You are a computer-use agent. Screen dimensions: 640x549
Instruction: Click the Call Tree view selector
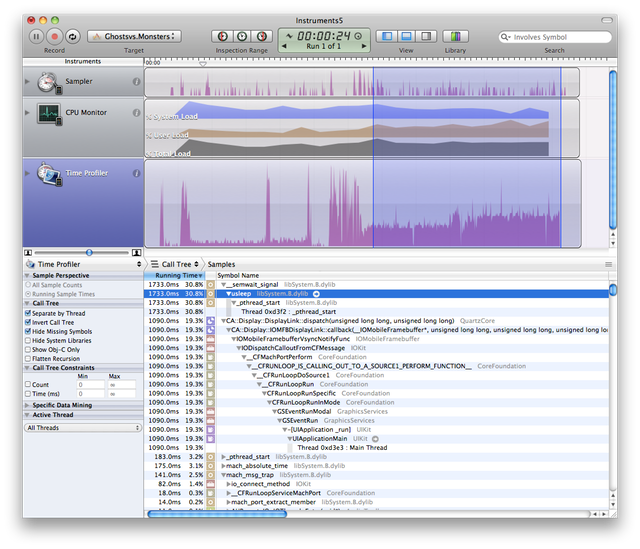point(176,264)
